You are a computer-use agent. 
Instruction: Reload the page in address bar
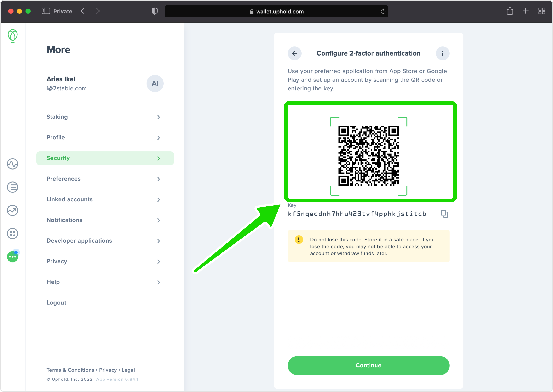(x=383, y=11)
